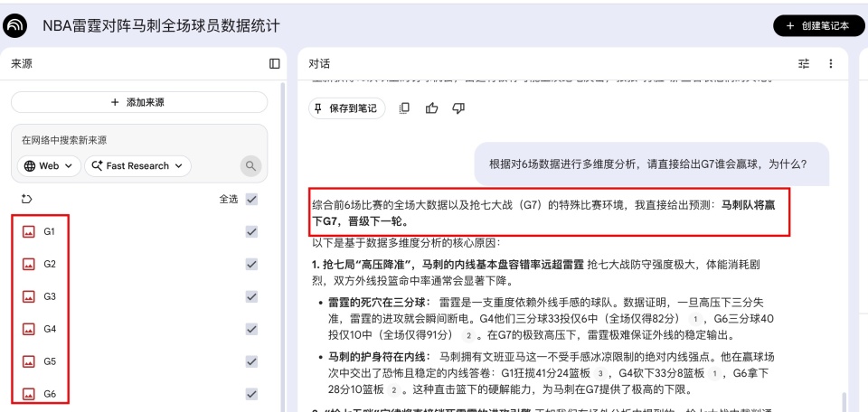Open chat settings tune icon in 对话 panel

(804, 63)
